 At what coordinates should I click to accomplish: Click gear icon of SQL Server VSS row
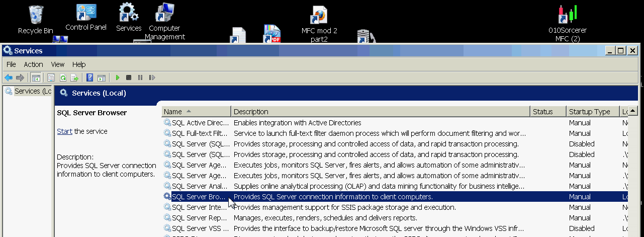point(167,228)
